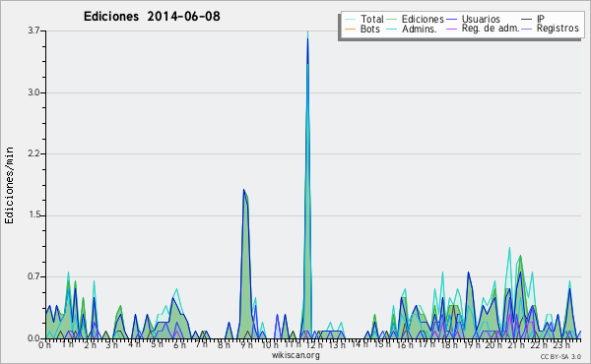Click the 'Ediciones' legend label
Viewport: 591px width, 364px height.
[x=423, y=19]
